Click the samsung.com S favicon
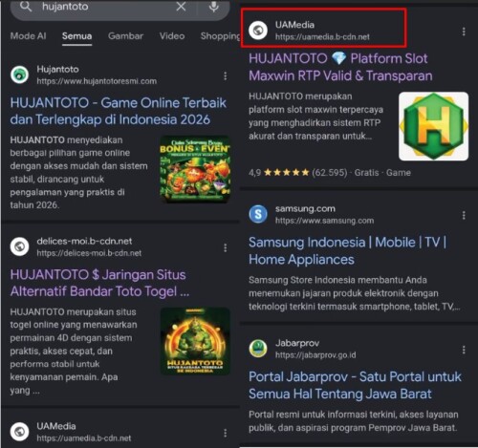This screenshot has width=478, height=448. (x=258, y=214)
